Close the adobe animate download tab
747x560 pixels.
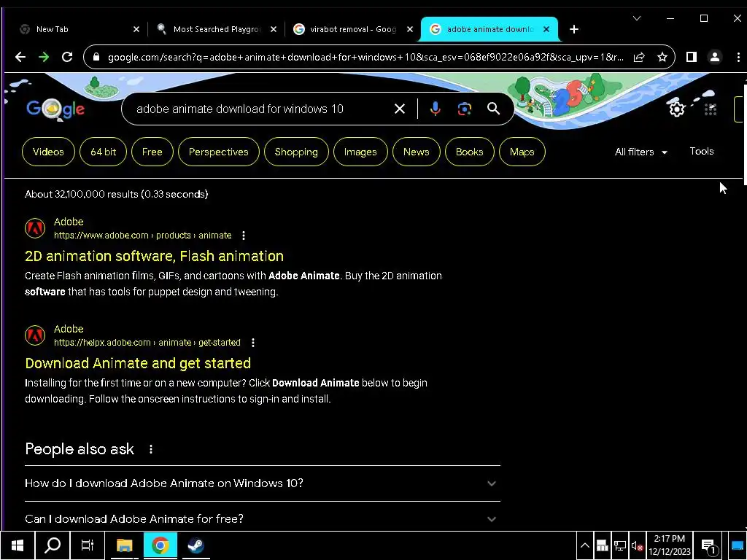546,29
